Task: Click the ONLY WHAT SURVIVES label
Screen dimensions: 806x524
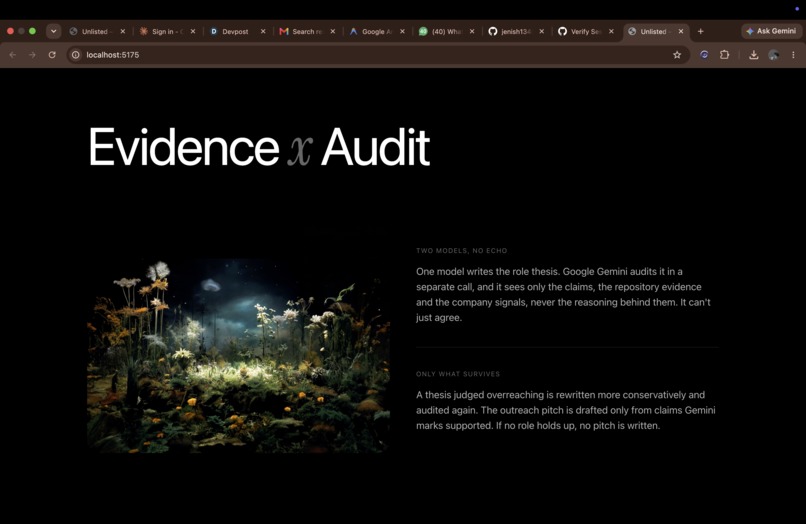Action: coord(458,374)
